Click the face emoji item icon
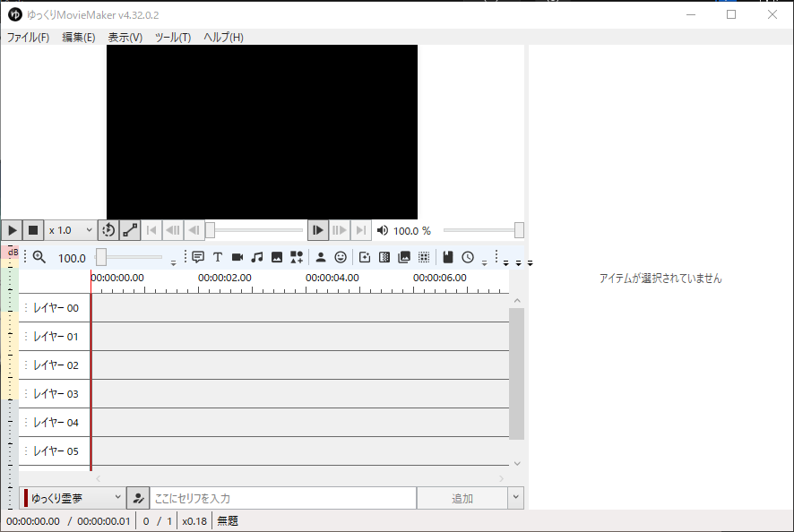The image size is (794, 532). (x=341, y=257)
